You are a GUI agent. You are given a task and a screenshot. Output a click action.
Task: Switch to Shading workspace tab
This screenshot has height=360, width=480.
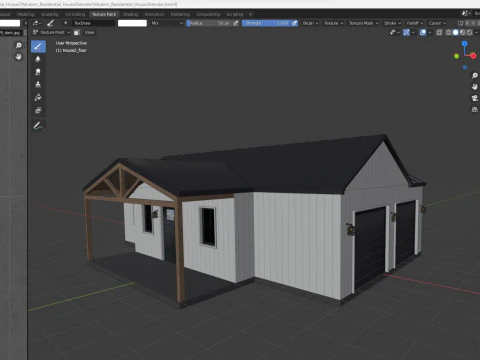(x=130, y=14)
